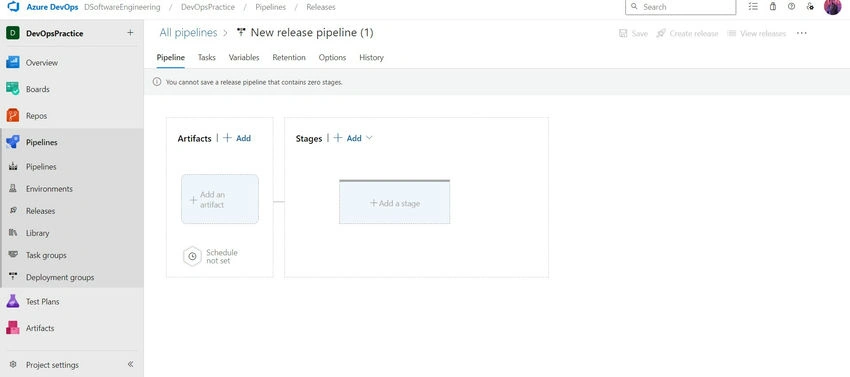Click the Pipelines hub rocket icon

tap(13, 142)
